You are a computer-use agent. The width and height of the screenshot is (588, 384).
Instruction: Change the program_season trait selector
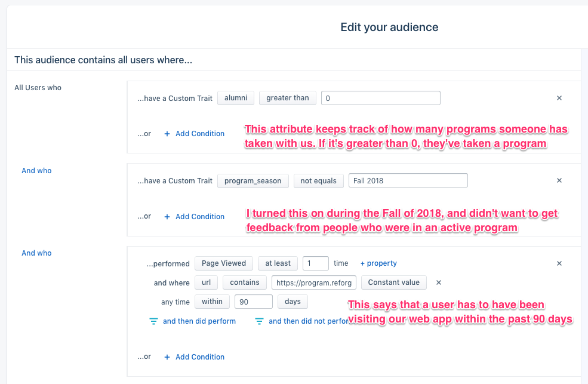[253, 181]
